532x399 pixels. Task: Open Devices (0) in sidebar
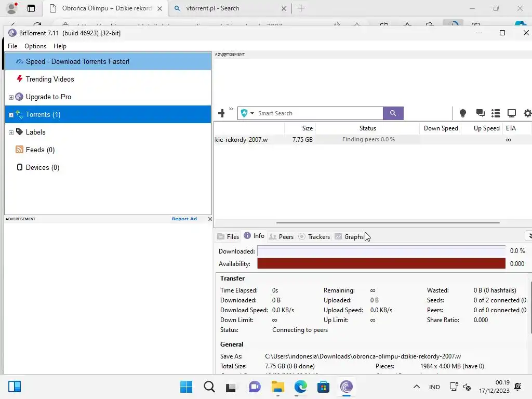click(x=43, y=167)
